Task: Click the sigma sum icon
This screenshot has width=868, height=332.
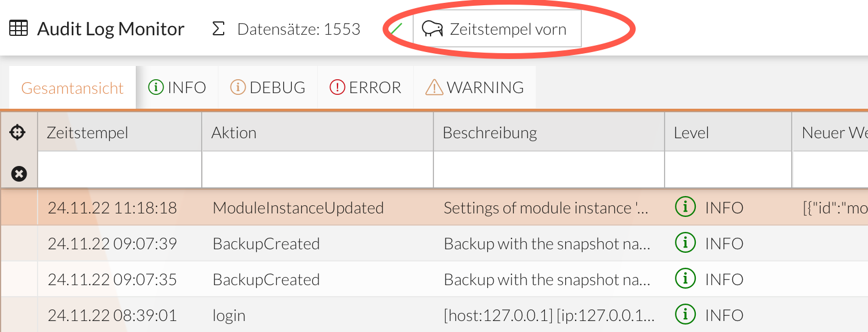Action: (x=218, y=29)
